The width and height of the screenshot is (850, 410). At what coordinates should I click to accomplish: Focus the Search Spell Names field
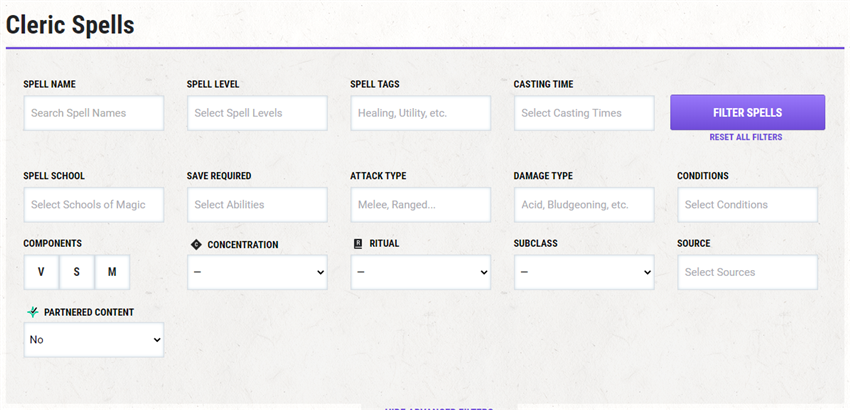[x=94, y=113]
